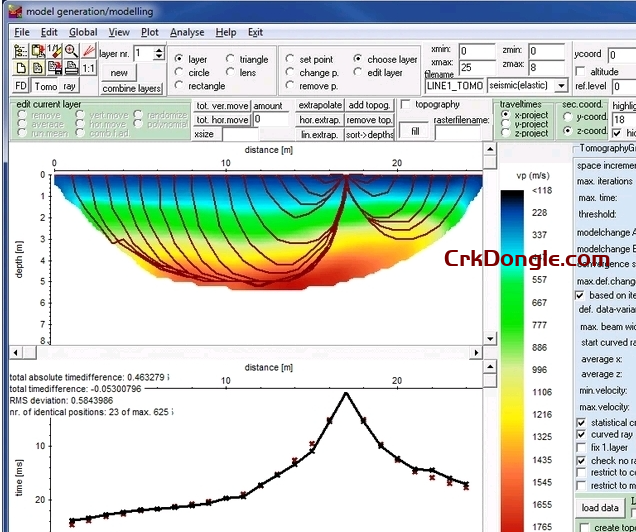
Task: Open the Global menu
Action: click(x=83, y=32)
